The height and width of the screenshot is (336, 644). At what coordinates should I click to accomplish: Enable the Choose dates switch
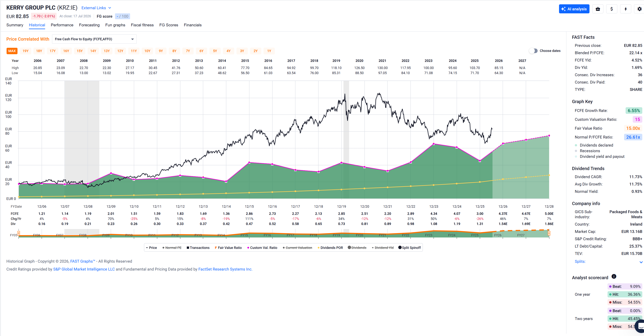(533, 51)
